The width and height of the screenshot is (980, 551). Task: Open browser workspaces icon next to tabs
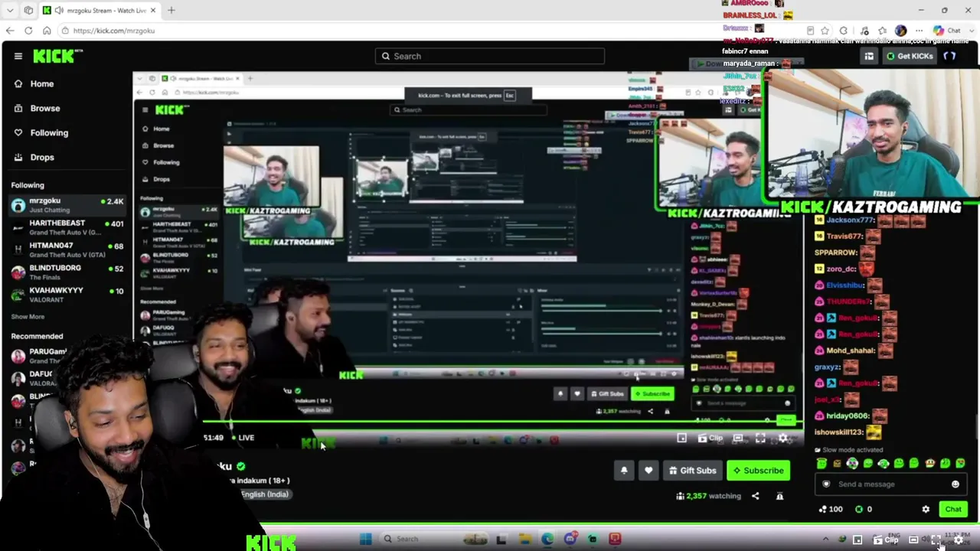(x=29, y=11)
